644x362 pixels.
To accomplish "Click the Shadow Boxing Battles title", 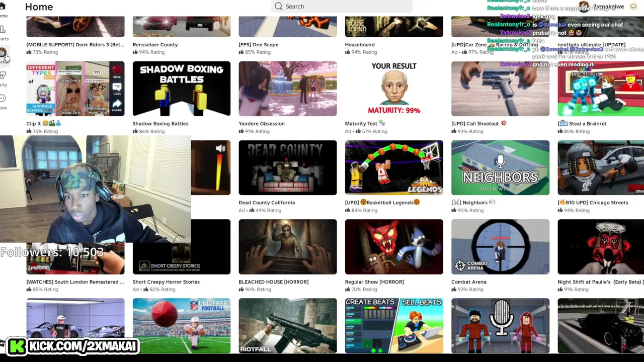I will coord(160,124).
